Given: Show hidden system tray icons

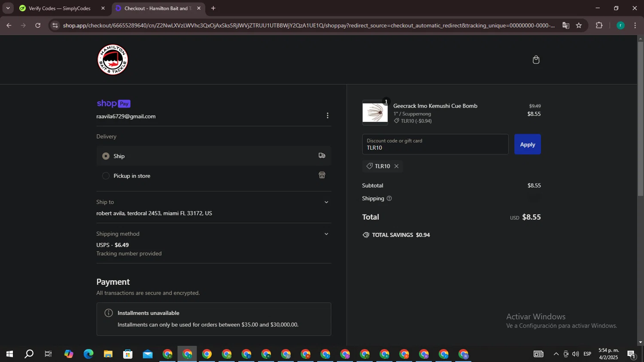Looking at the screenshot, I should pyautogui.click(x=556, y=354).
